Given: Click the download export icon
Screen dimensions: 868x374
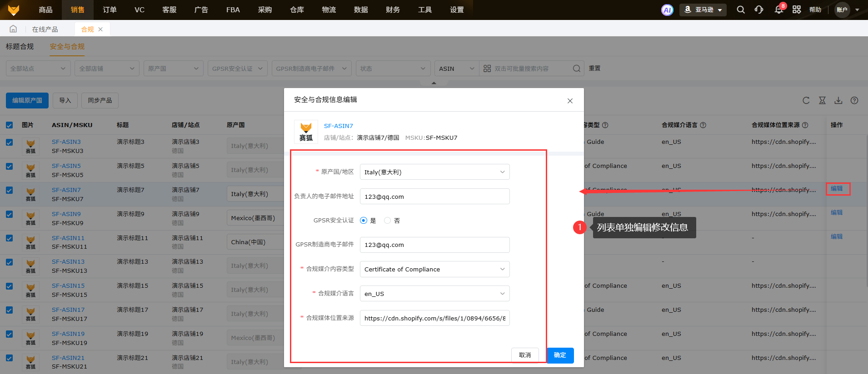Looking at the screenshot, I should click(838, 100).
